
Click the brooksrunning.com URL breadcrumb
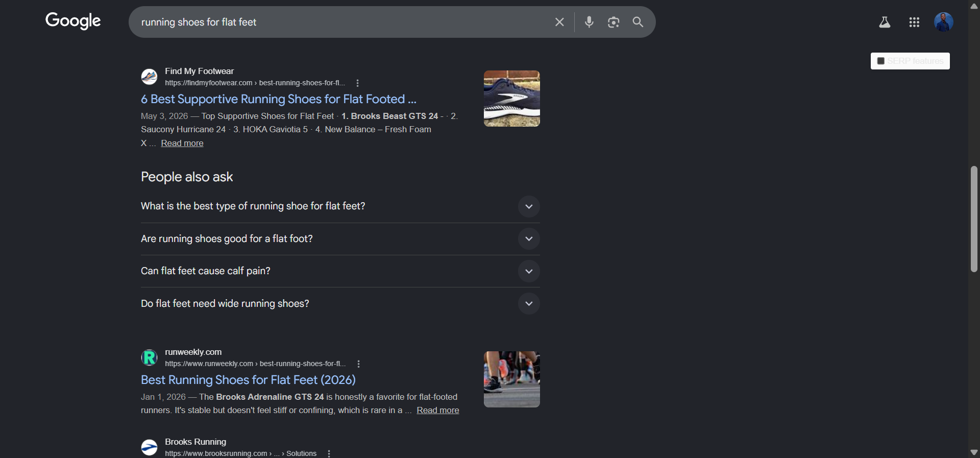[x=240, y=453]
